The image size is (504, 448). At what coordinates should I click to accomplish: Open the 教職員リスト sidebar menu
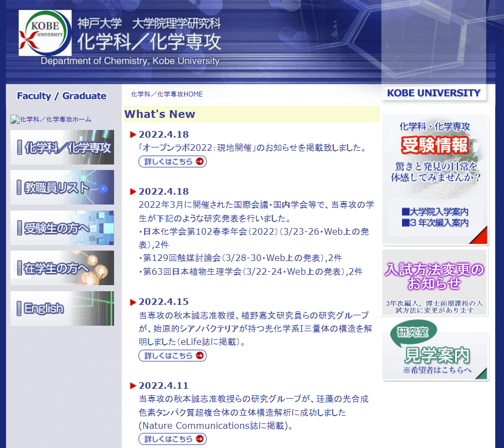pos(62,188)
